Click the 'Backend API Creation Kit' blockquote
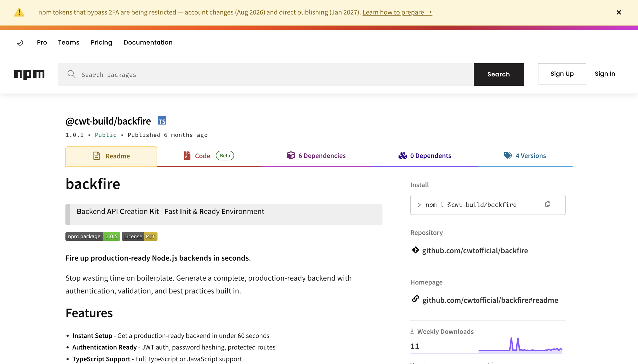The width and height of the screenshot is (638, 364). pyautogui.click(x=224, y=215)
